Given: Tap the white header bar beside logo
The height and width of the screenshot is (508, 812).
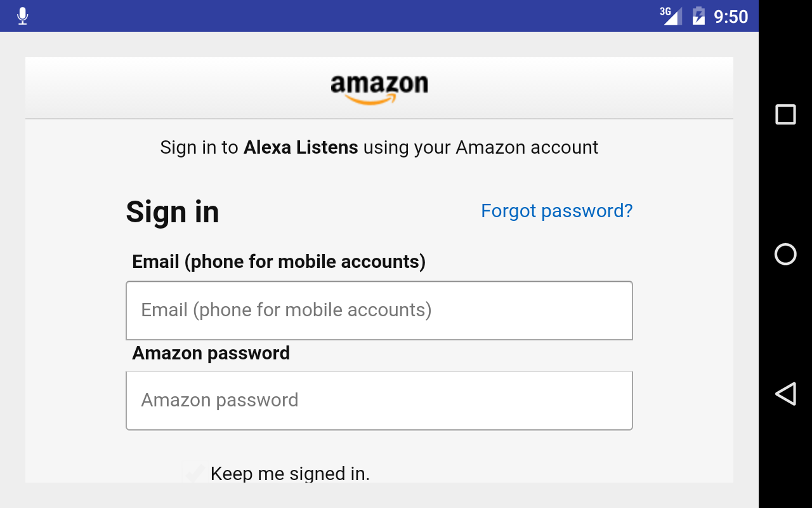Looking at the screenshot, I should [571, 88].
